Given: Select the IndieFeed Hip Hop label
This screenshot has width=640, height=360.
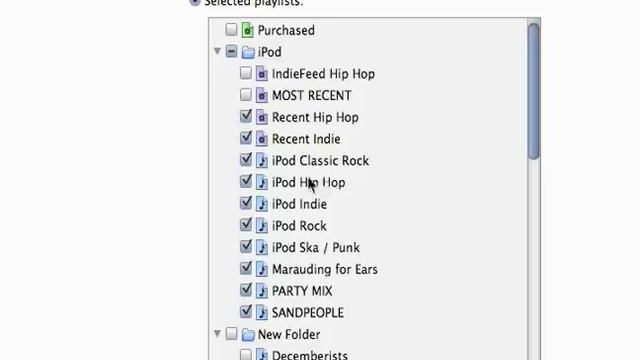Looking at the screenshot, I should click(323, 74).
